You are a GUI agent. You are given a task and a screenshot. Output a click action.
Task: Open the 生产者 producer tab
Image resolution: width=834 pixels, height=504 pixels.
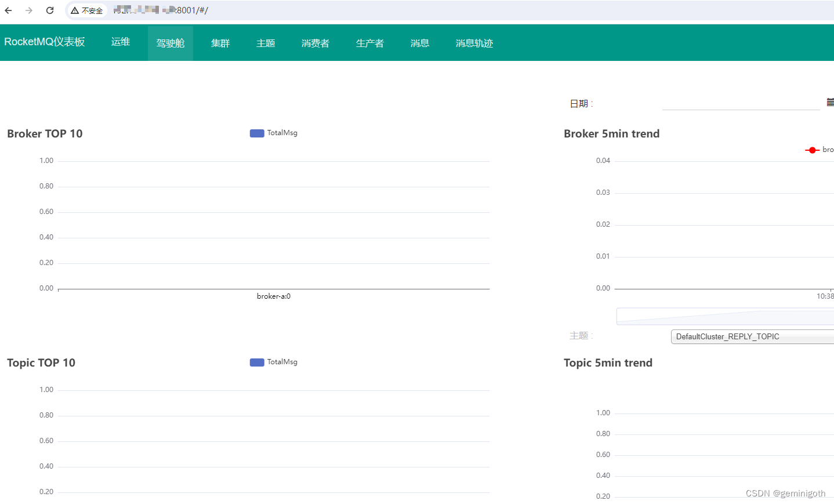point(370,43)
